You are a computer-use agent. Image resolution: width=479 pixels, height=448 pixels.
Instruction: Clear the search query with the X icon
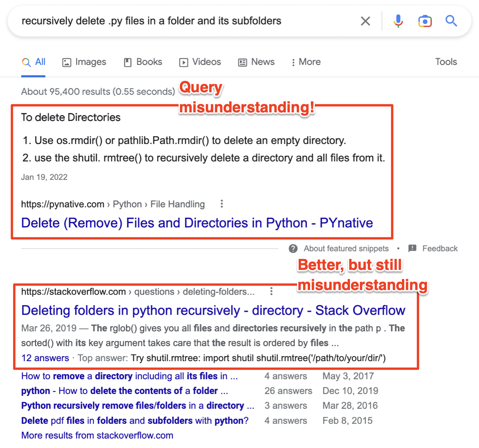tap(365, 21)
